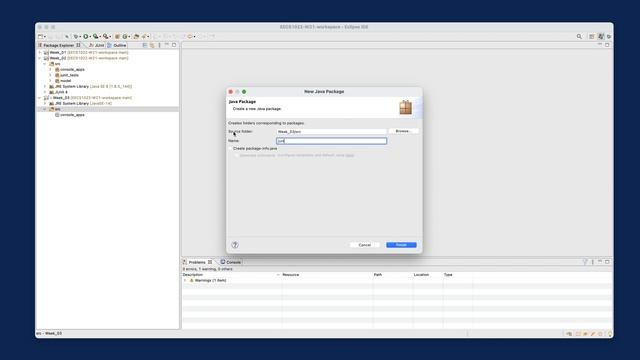Click the New wizard toolbar icon
This screenshot has width=640, height=360.
click(x=40, y=36)
